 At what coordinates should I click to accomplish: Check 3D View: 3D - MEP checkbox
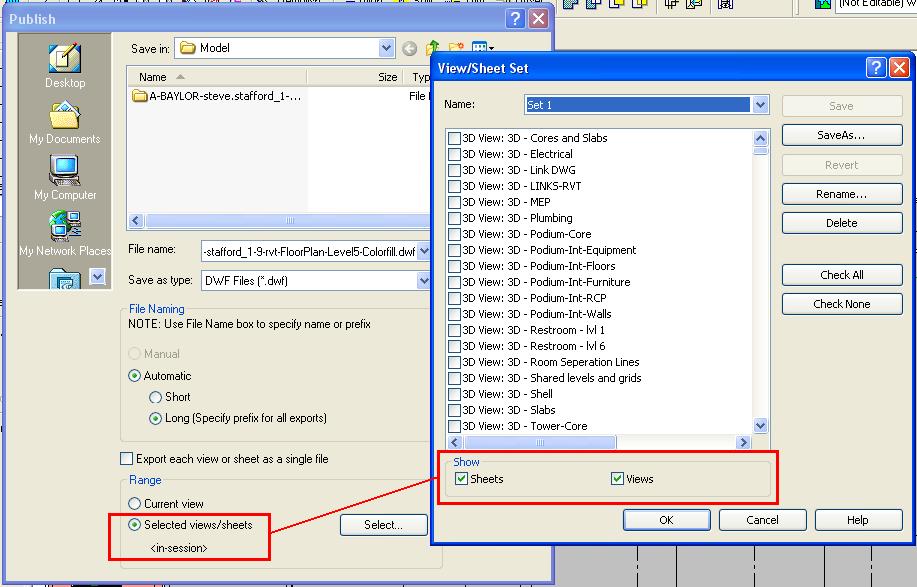454,202
